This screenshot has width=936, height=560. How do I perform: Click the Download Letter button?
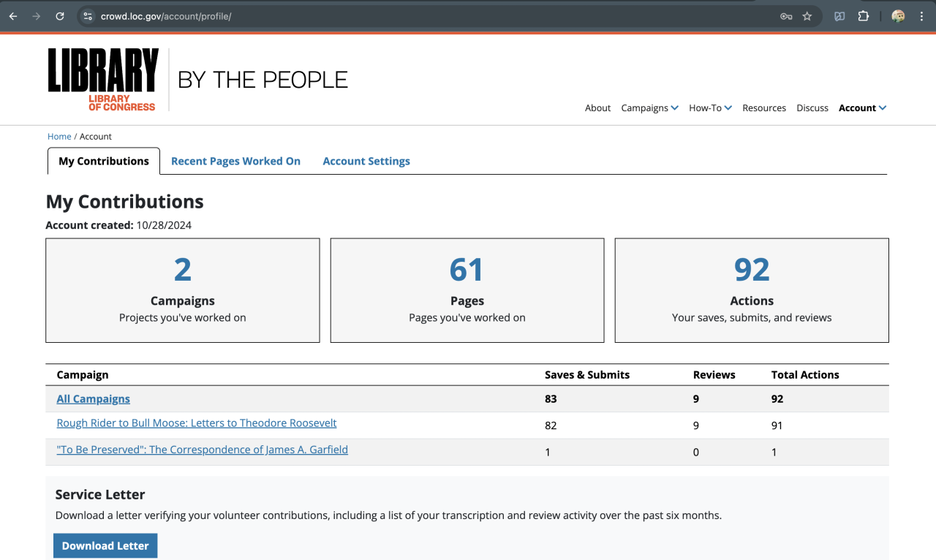tap(105, 545)
